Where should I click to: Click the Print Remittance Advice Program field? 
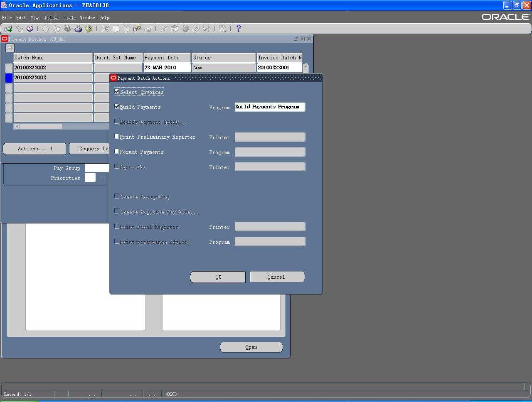pos(270,241)
